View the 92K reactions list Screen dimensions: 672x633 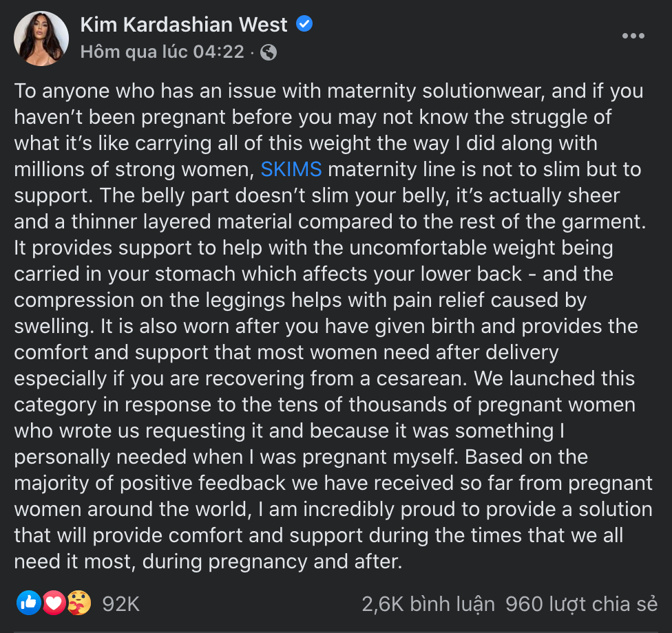point(121,604)
